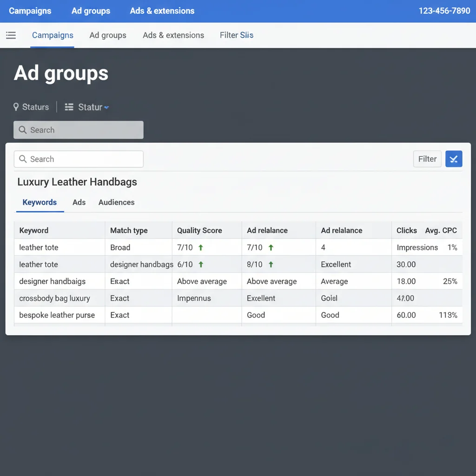Select Ads & extensions tab in white navigation

[x=173, y=35]
